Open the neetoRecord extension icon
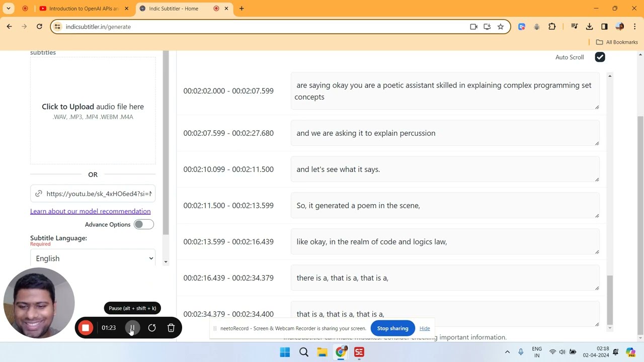 521,27
